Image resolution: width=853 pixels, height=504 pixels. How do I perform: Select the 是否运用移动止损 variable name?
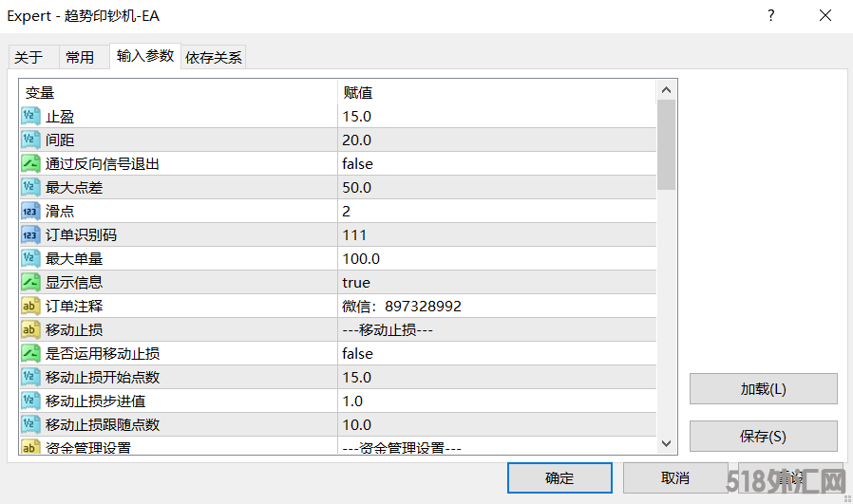(103, 353)
